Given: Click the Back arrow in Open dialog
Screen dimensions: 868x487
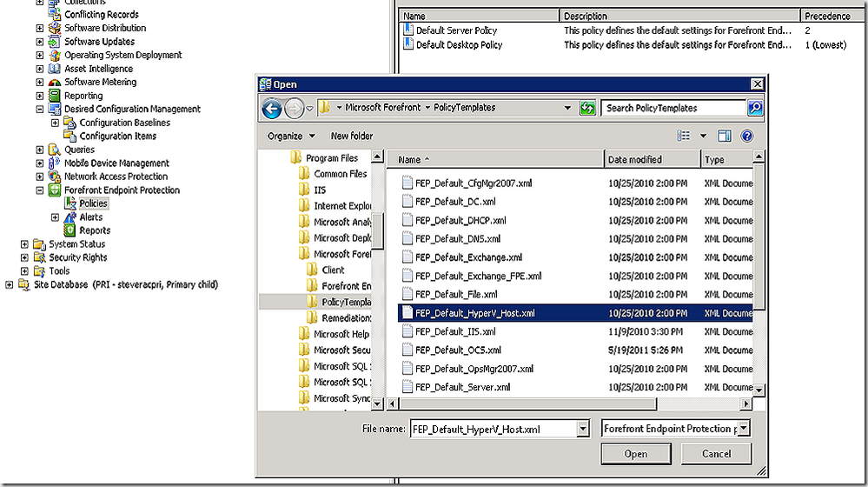Looking at the screenshot, I should coord(272,108).
